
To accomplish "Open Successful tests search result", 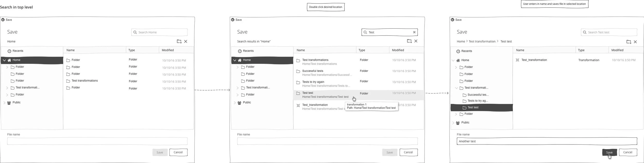I will [358, 73].
